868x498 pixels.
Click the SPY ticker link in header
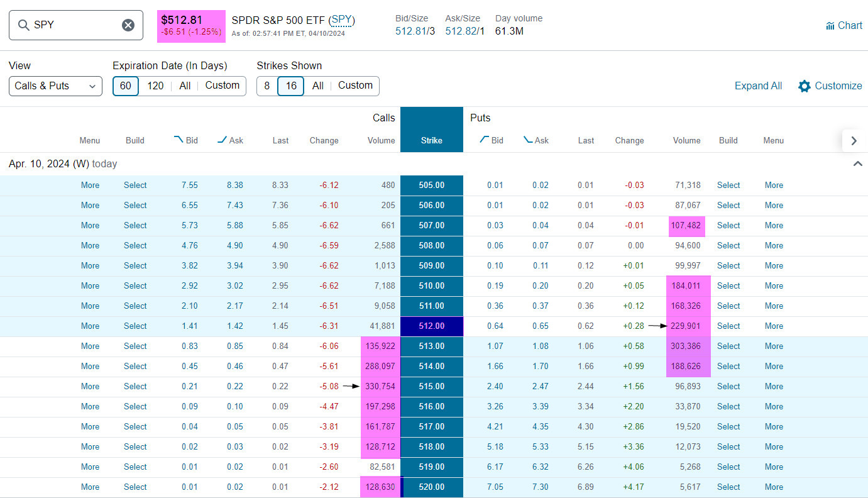pyautogui.click(x=342, y=20)
